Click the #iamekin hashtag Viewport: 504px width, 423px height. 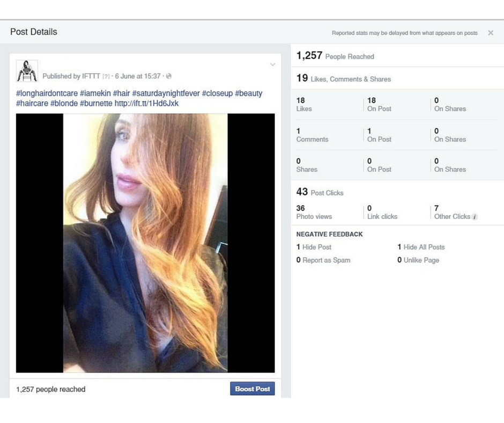95,93
